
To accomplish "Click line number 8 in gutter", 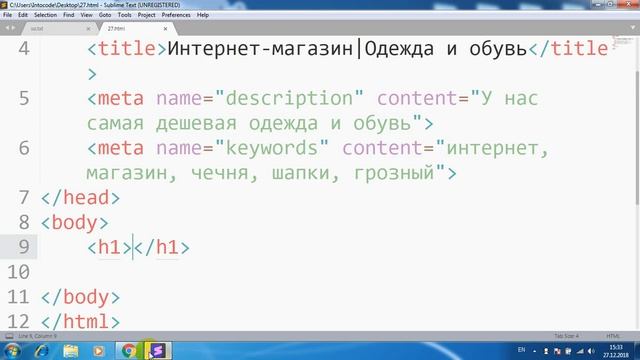I will 24,223.
